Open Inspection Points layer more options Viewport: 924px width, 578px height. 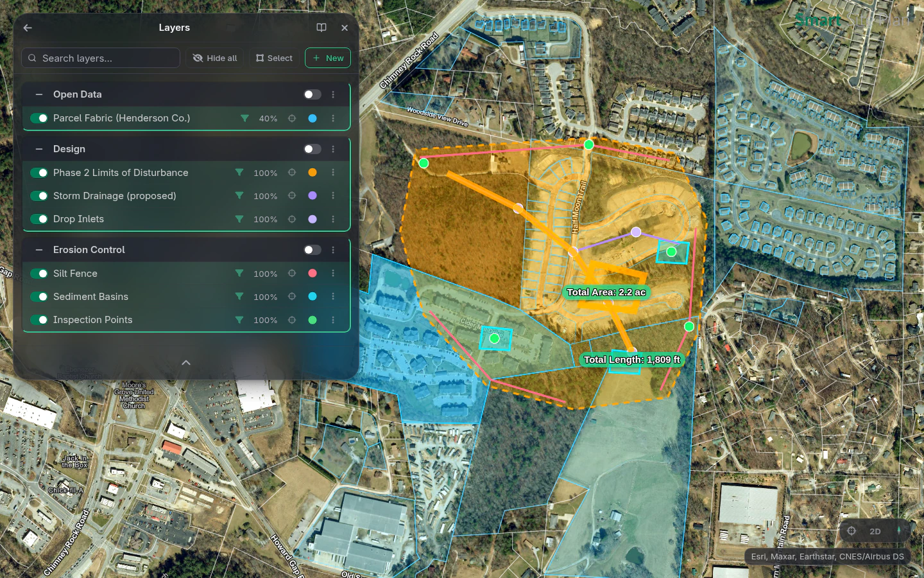[x=333, y=320]
